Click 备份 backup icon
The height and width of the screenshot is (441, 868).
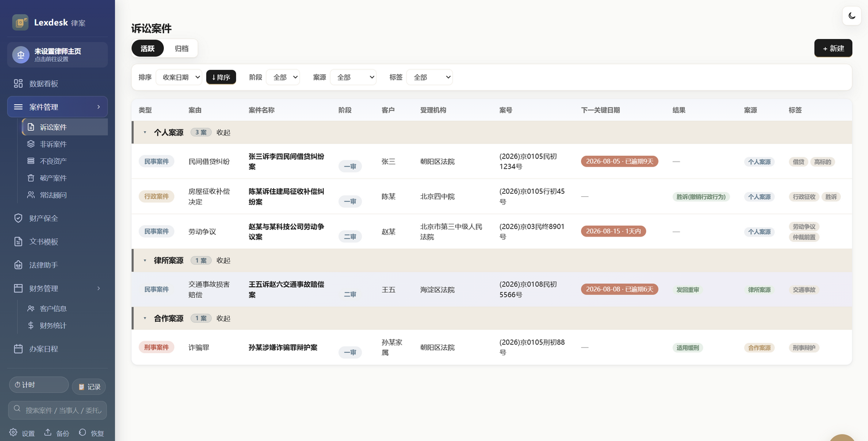(56, 433)
